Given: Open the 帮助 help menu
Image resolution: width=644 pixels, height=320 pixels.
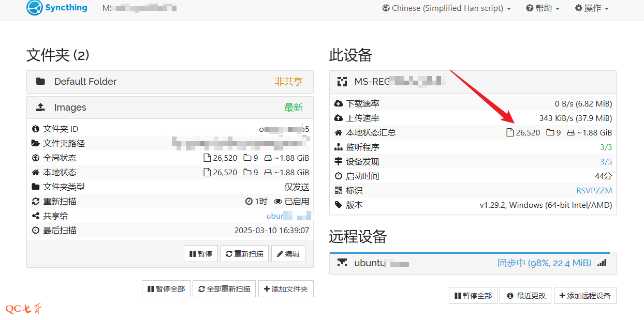Looking at the screenshot, I should 543,8.
